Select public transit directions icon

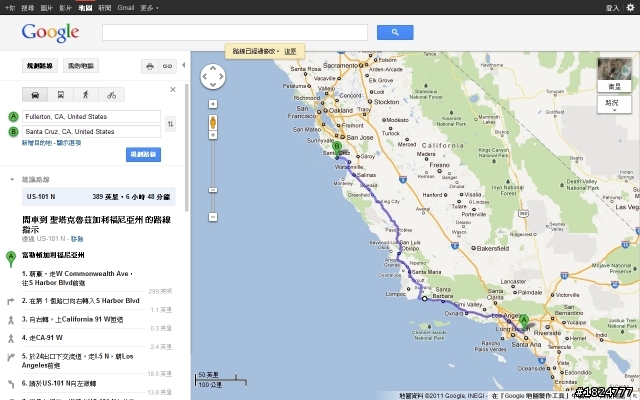pyautogui.click(x=60, y=95)
